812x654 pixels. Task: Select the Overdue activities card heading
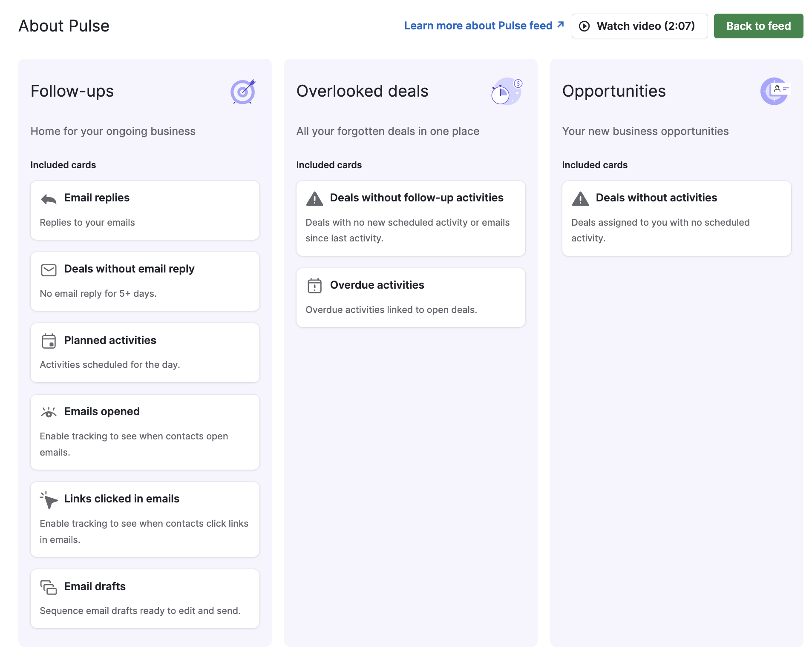377,285
